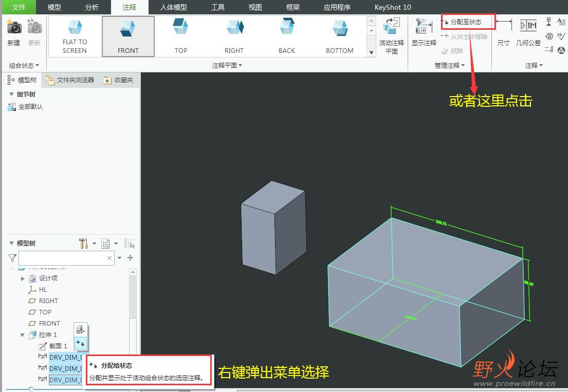Viewport: 568px width, 392px height.
Task: Select the HL coordinate system tree item
Action: pos(38,290)
